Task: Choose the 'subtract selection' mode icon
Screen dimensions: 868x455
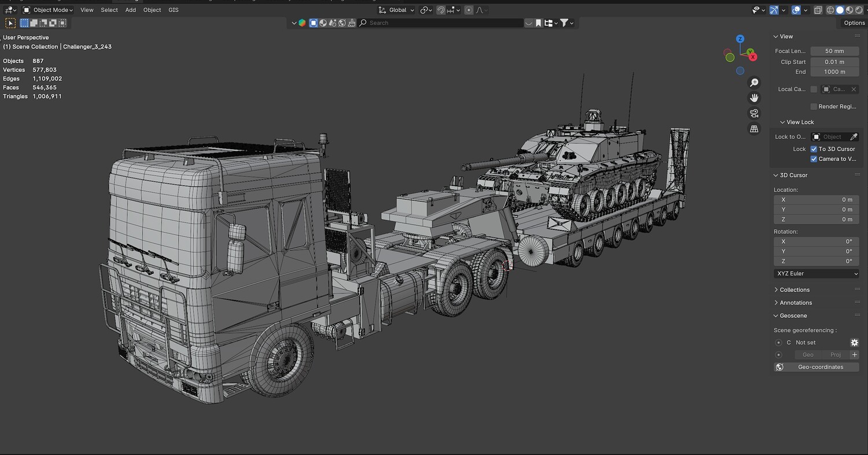Action: click(x=43, y=23)
